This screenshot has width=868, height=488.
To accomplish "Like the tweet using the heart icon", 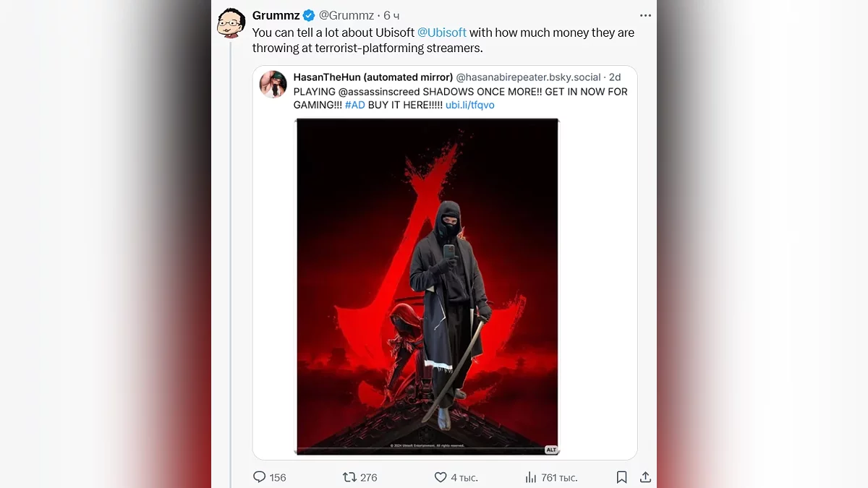I will click(441, 477).
